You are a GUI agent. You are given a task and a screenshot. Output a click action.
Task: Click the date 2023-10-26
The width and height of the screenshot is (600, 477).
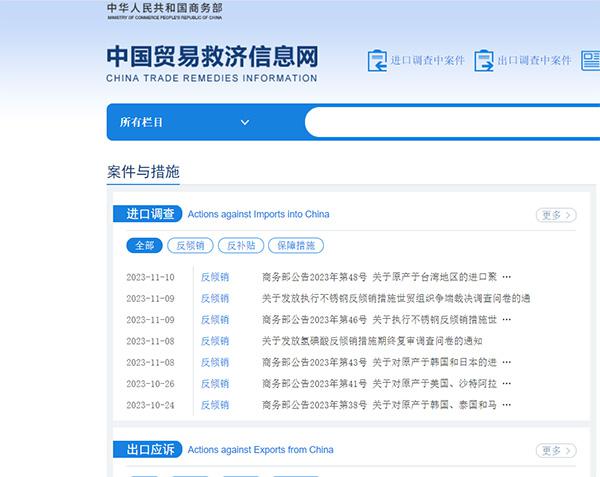150,384
